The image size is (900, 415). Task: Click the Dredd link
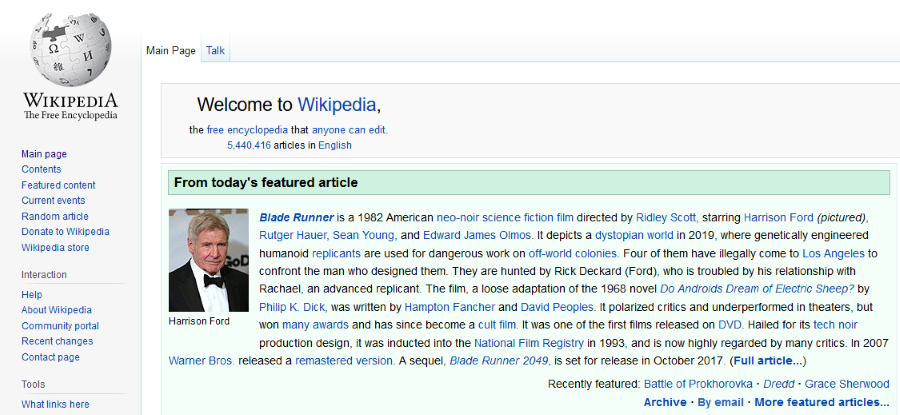point(779,384)
